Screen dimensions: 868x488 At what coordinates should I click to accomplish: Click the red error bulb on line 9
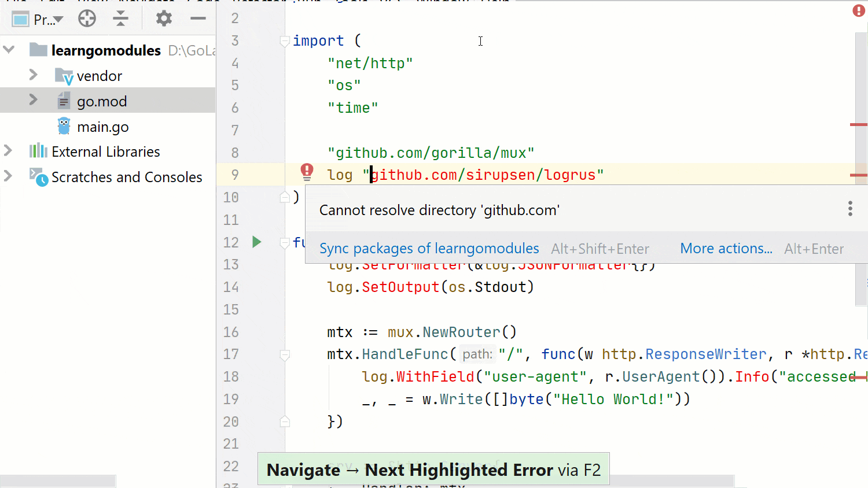coord(307,171)
